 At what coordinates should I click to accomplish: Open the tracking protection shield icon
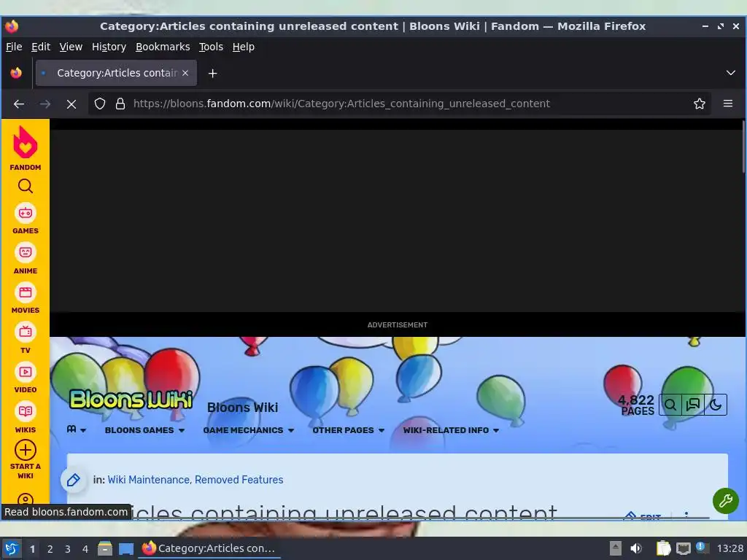click(99, 104)
